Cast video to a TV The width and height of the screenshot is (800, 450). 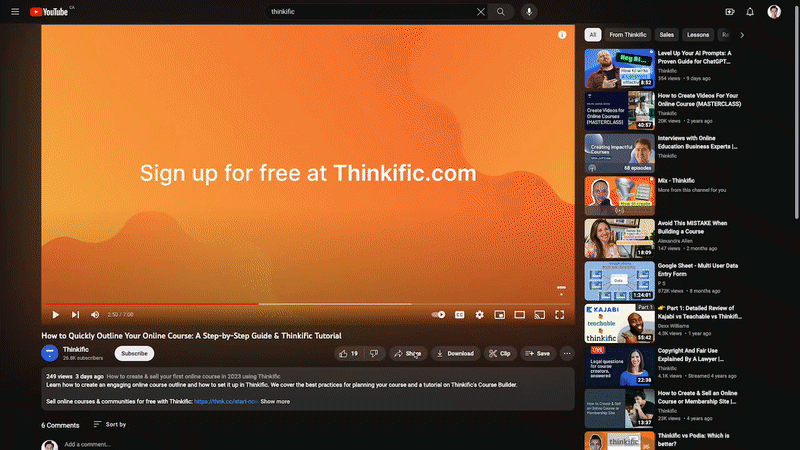click(x=539, y=315)
